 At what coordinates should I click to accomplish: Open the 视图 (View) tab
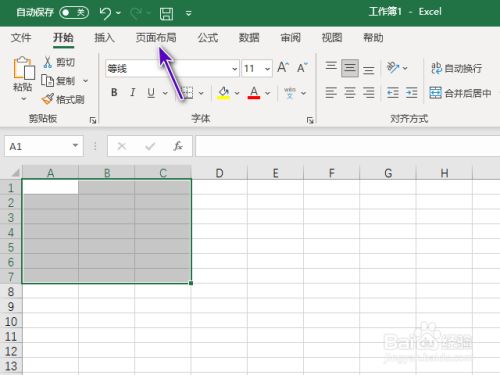pyautogui.click(x=332, y=38)
